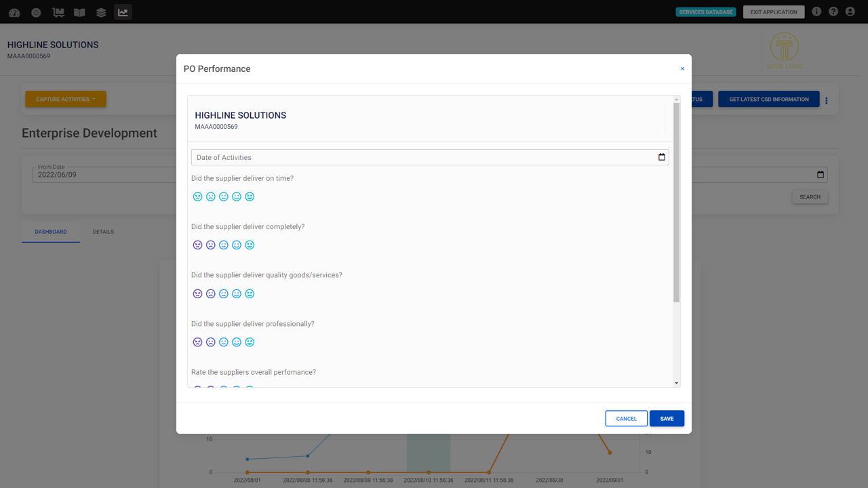Rate professional delivery with the sad face
The image size is (868, 488).
pos(211,342)
